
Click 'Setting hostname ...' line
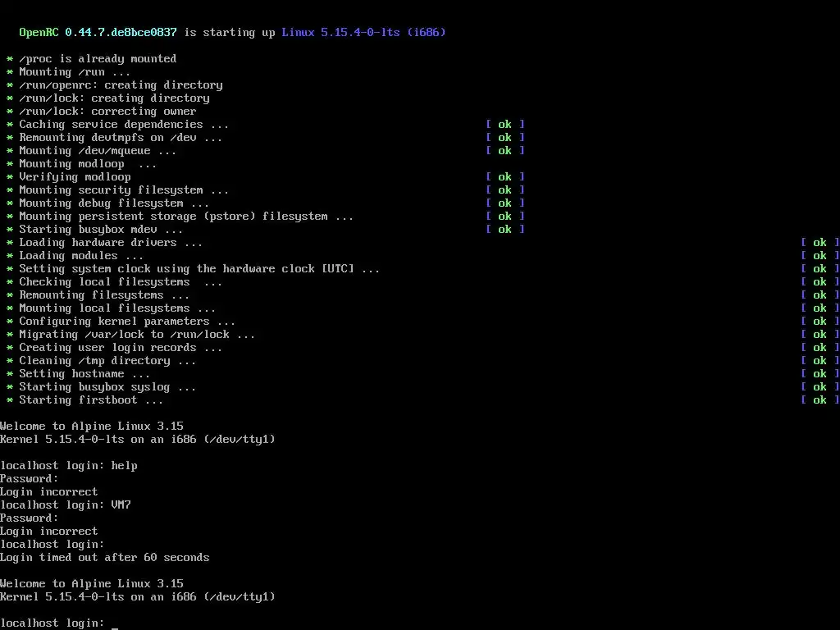click(84, 374)
